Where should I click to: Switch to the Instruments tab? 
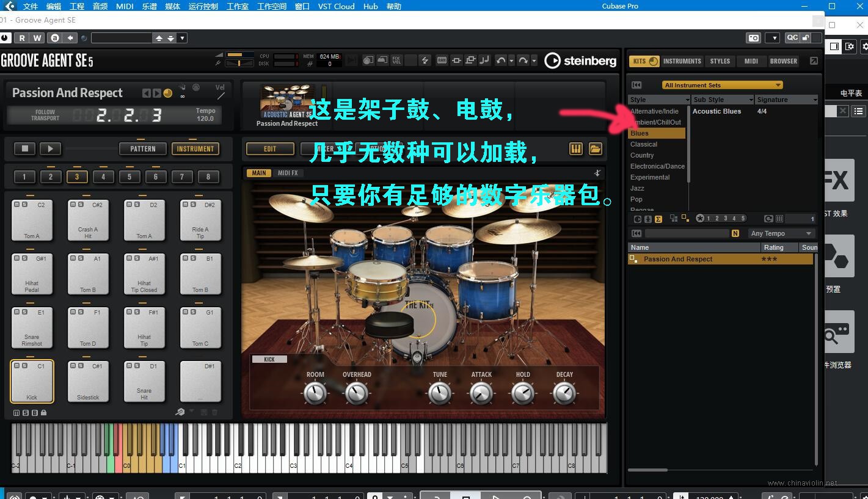click(682, 61)
